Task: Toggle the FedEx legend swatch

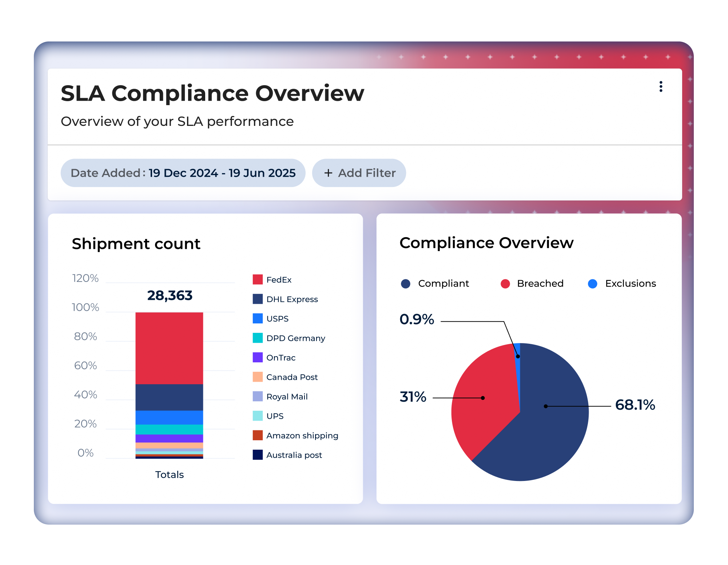Action: (258, 279)
